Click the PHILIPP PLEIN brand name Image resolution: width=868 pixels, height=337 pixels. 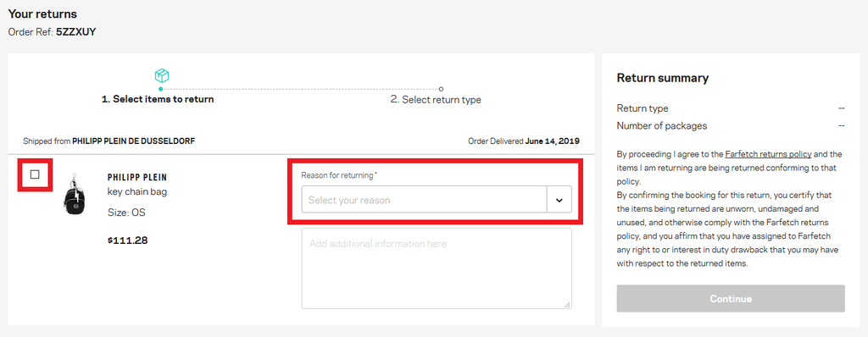137,178
